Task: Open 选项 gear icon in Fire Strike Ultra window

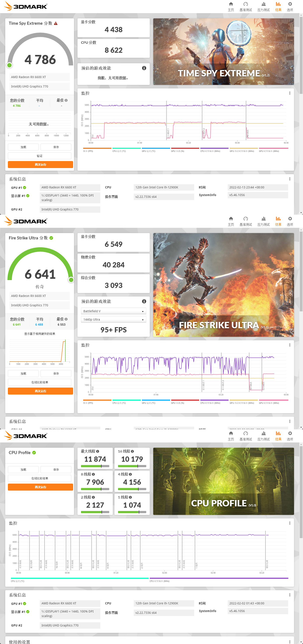Action: 290,219
